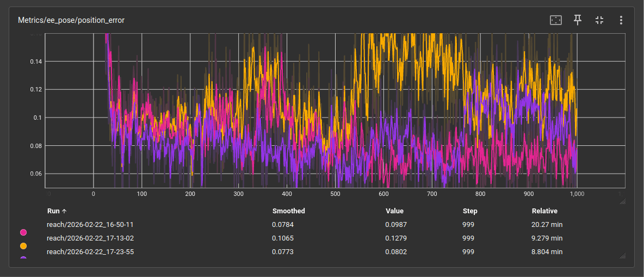Select run reach/2026-02-22_16-50-11 in the table
The height and width of the screenshot is (277, 644).
(90, 224)
